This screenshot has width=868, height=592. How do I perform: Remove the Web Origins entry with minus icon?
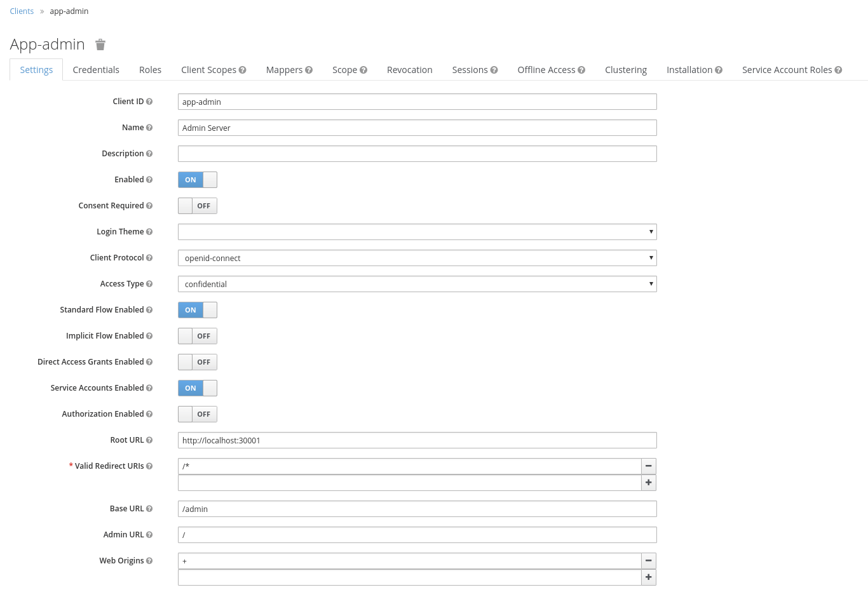coord(648,561)
